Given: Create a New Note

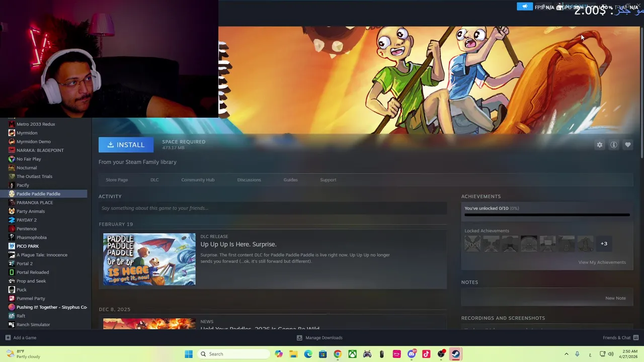Looking at the screenshot, I should 615,298.
